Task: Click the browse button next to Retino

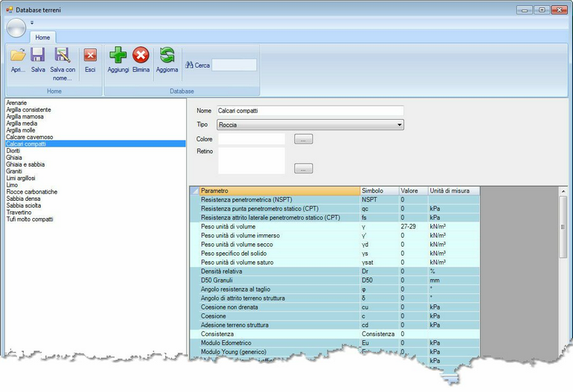Action: 304,169
